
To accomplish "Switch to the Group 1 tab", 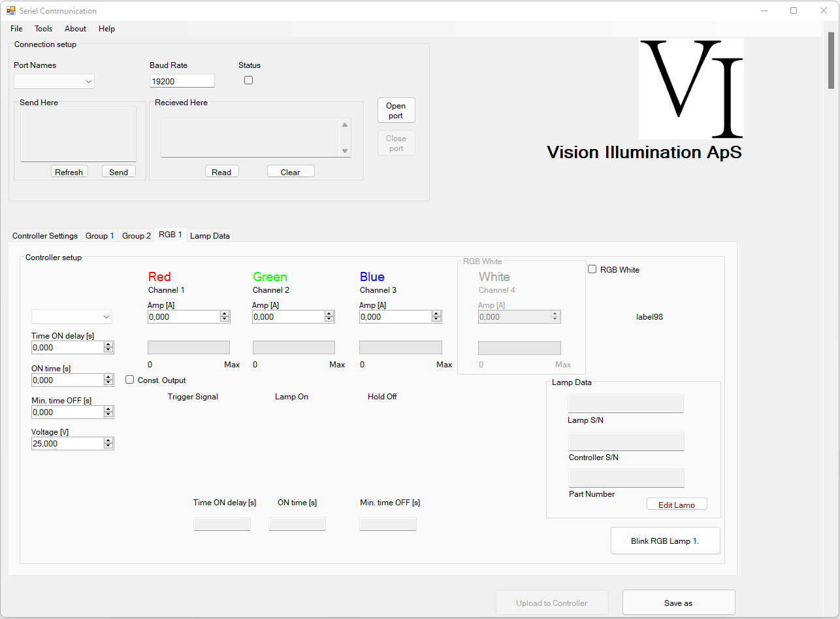I will point(100,236).
